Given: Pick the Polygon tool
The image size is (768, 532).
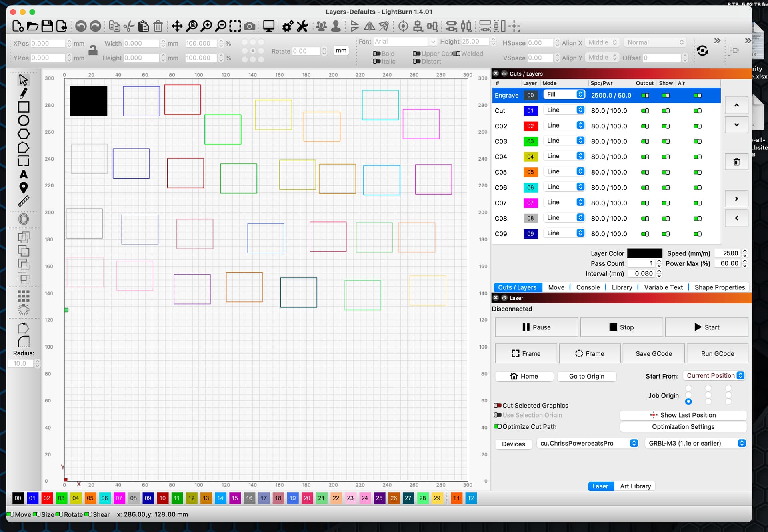Looking at the screenshot, I should 23,134.
